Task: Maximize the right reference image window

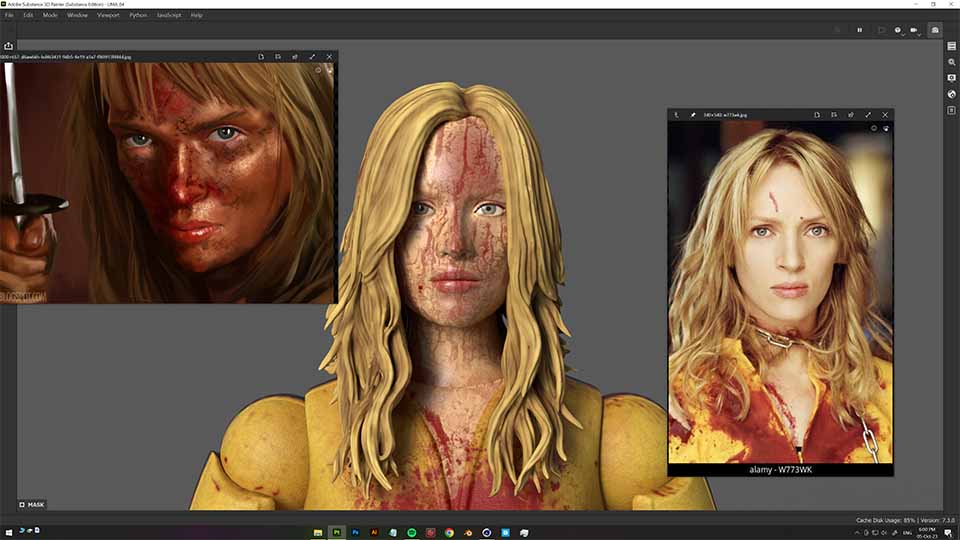Action: (868, 115)
